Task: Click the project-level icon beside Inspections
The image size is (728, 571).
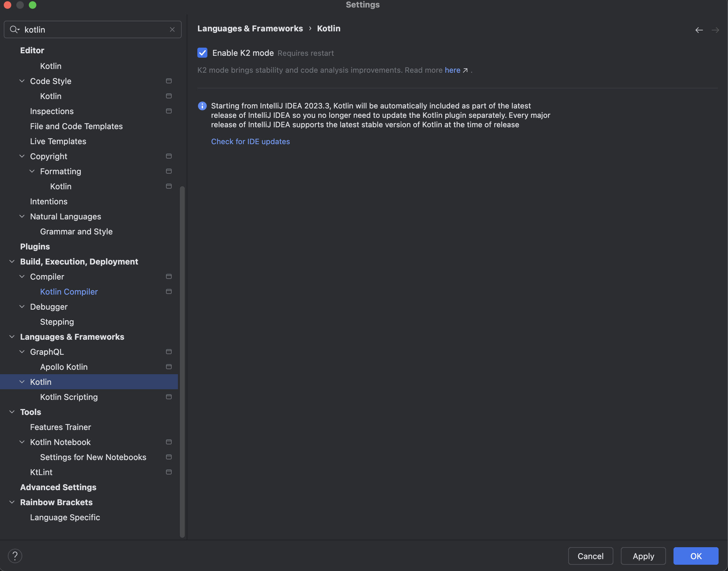Action: tap(169, 111)
